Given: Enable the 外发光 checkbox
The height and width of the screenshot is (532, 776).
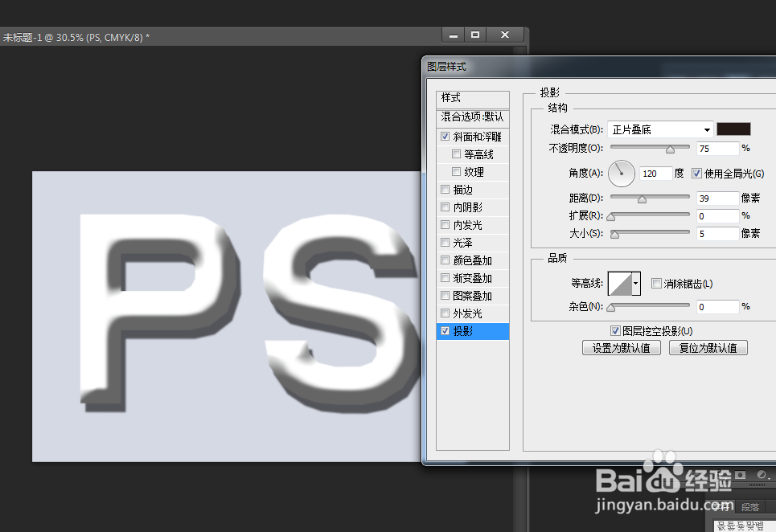Looking at the screenshot, I should pos(445,313).
